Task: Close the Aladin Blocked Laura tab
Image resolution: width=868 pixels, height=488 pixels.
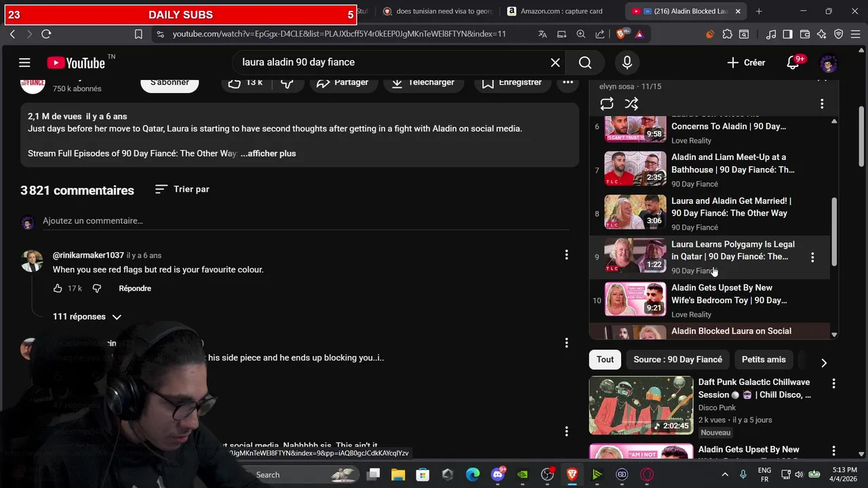Action: 738,11
